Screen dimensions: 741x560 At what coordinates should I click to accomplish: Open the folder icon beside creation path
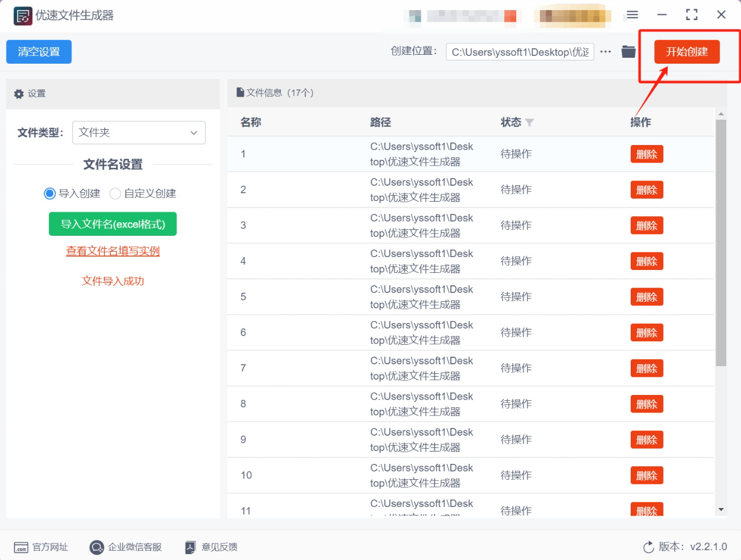pos(628,52)
